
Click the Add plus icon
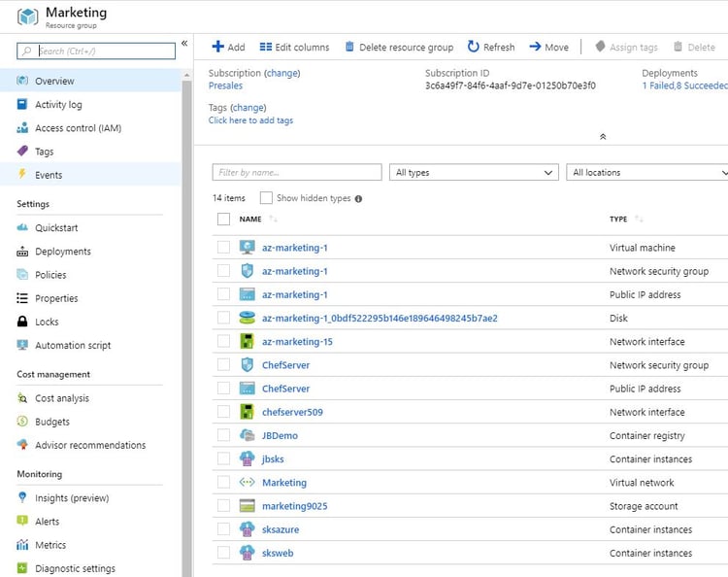point(217,47)
